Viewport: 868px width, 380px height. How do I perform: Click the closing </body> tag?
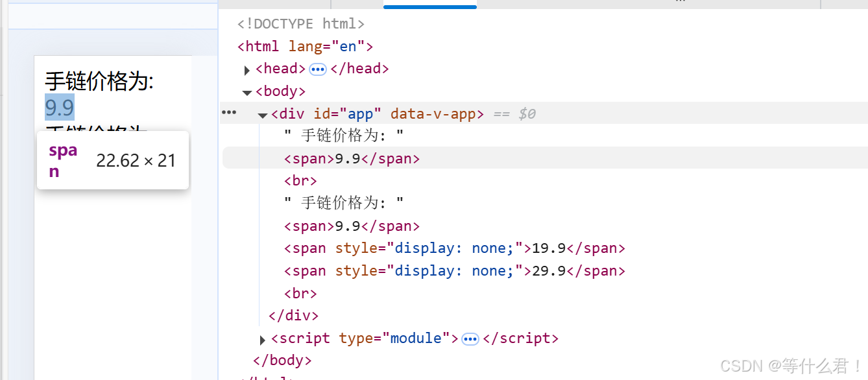(282, 361)
